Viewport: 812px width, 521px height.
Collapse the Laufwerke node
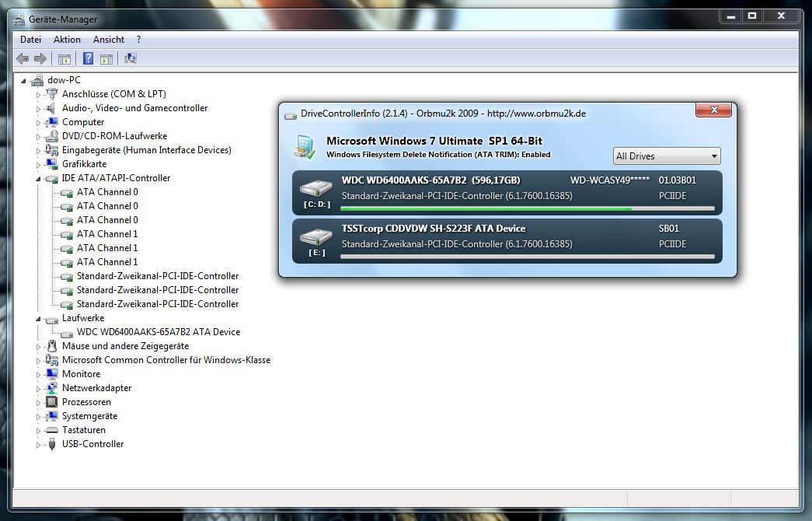38,319
